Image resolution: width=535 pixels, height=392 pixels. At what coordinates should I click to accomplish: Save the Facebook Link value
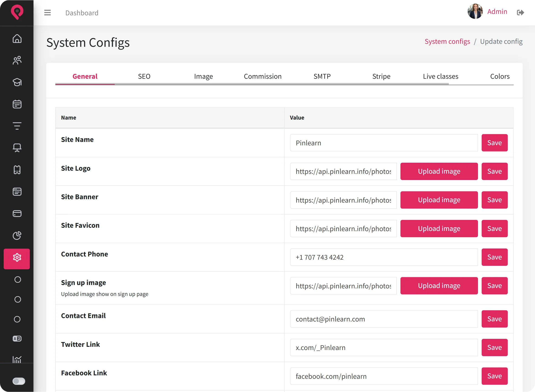click(x=494, y=376)
